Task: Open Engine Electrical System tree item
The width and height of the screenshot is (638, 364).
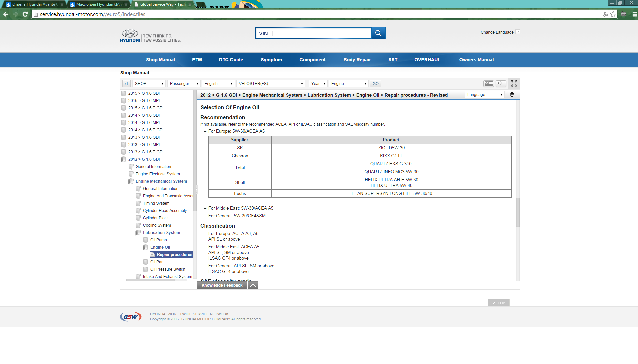Action: click(x=158, y=174)
